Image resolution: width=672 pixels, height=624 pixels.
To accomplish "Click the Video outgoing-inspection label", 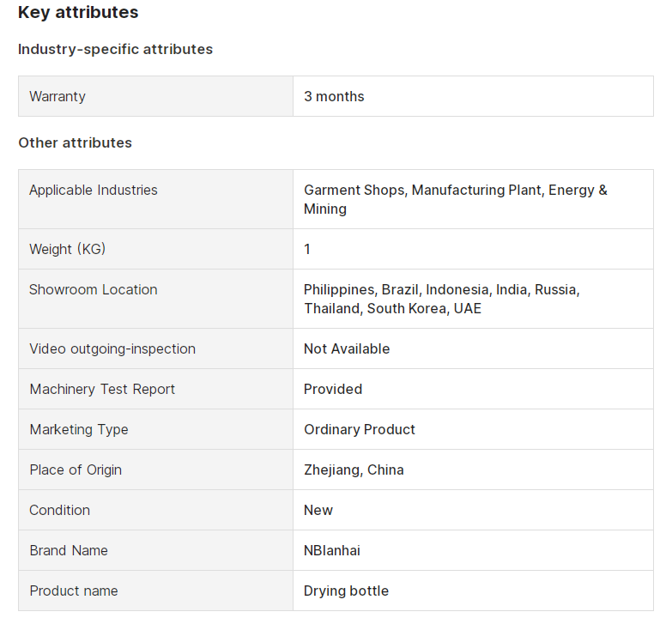I will coord(112,348).
